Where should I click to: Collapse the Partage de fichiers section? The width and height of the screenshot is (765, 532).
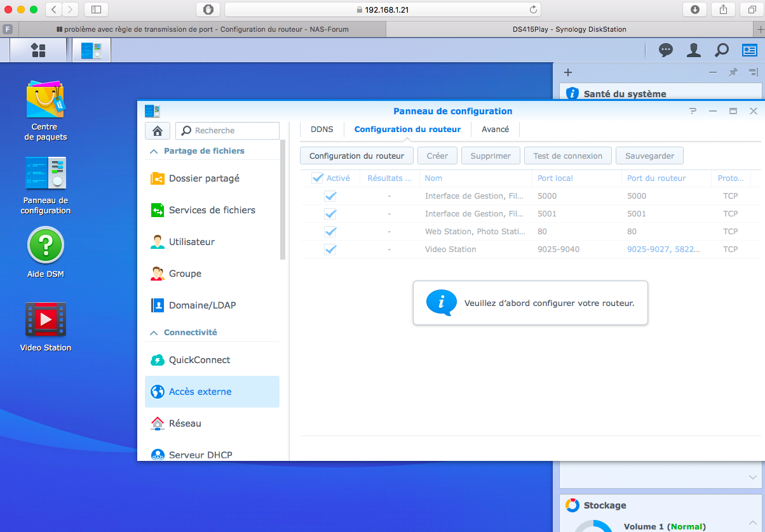point(154,151)
